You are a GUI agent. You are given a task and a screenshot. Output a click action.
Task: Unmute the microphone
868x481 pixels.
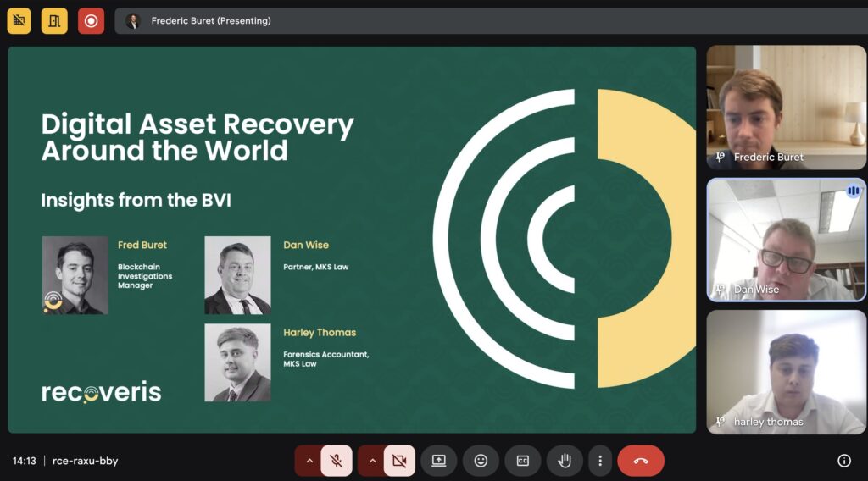click(337, 461)
